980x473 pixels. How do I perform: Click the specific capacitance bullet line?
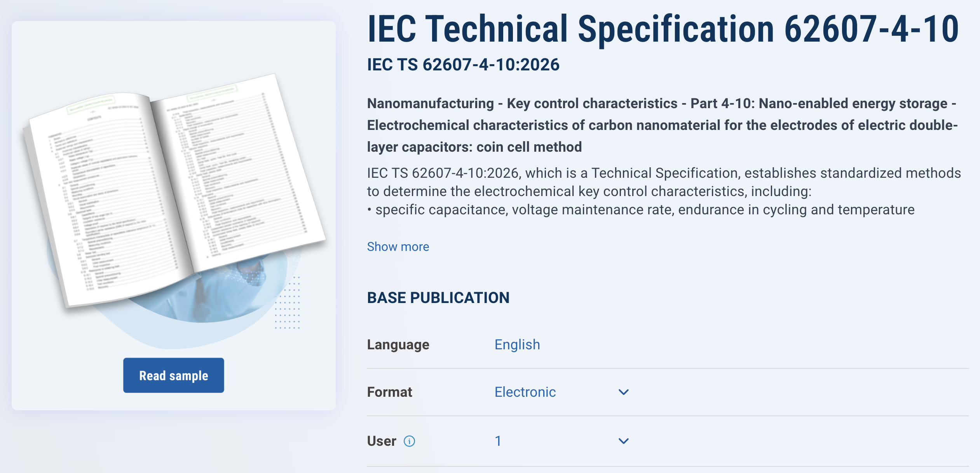point(641,210)
